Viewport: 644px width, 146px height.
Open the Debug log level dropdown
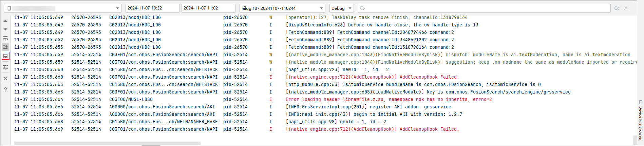(342, 8)
